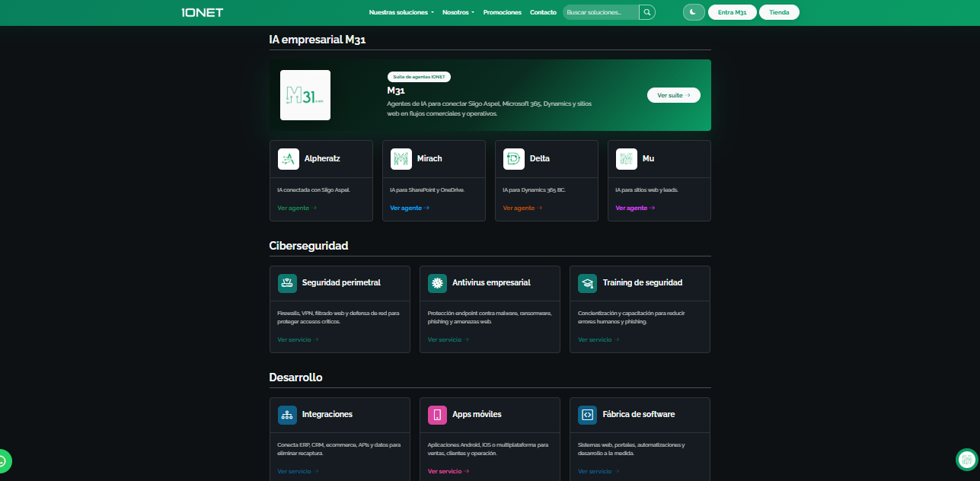Click the Ciberseguridad section heading
The width and height of the screenshot is (980, 481).
point(308,246)
